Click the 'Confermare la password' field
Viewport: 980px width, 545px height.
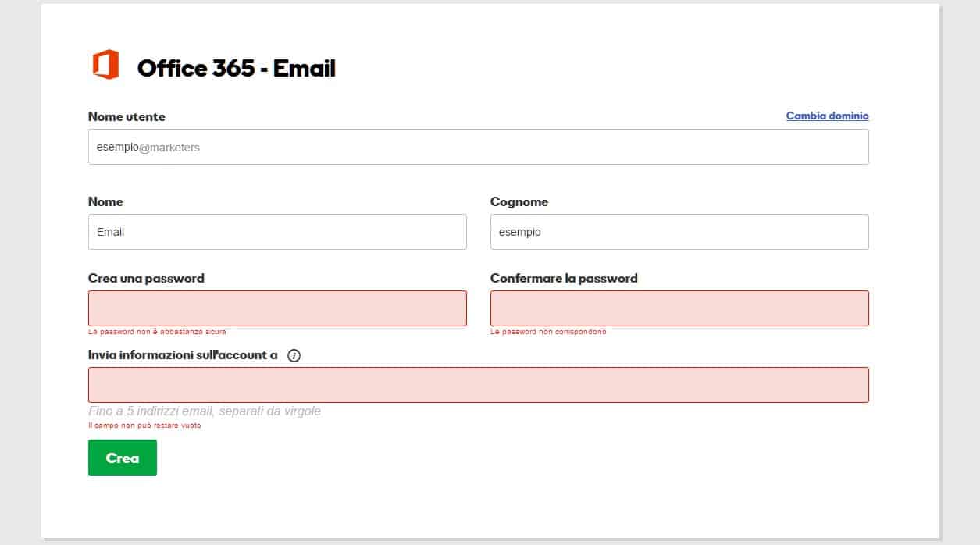tap(679, 308)
